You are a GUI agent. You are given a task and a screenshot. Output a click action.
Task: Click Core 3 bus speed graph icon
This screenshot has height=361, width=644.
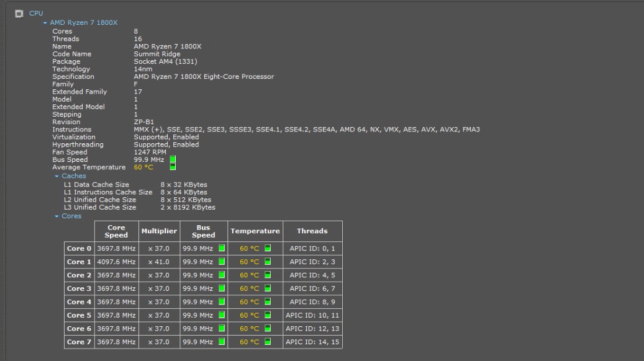pyautogui.click(x=222, y=288)
